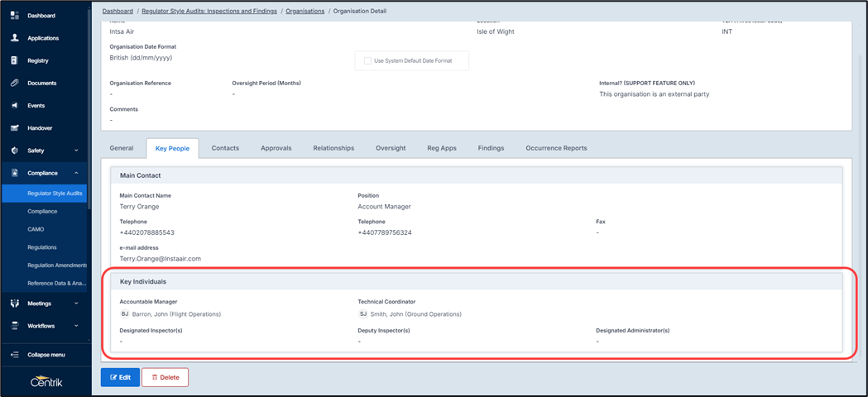Follow the Organisations breadcrumb link

click(305, 12)
